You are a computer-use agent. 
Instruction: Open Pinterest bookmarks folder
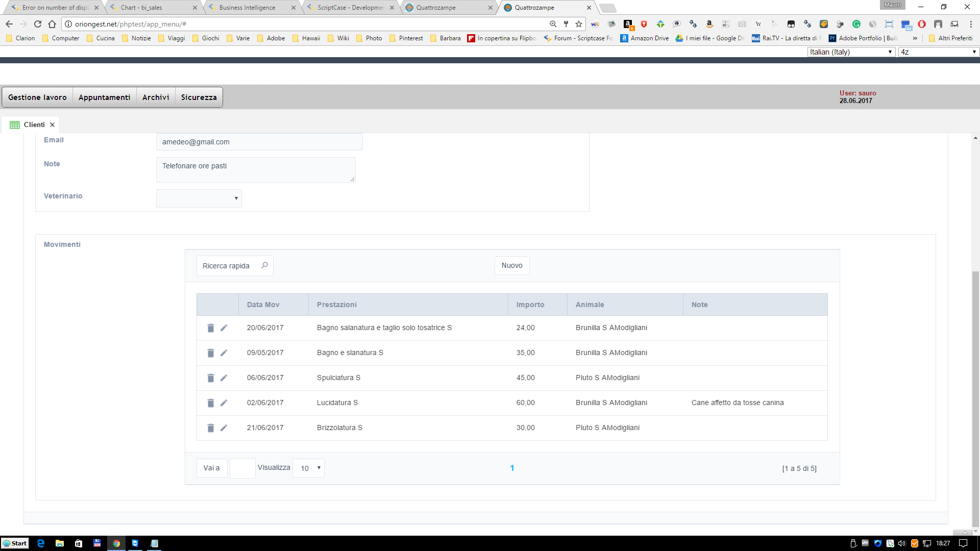(x=406, y=38)
